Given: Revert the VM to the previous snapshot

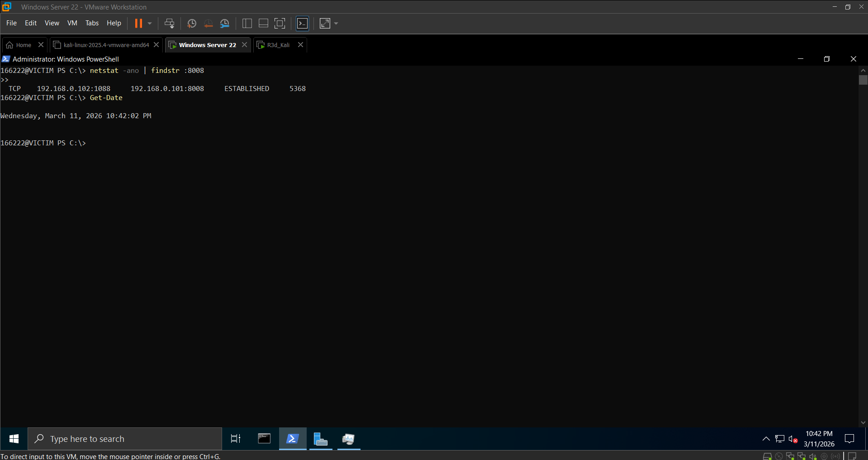Looking at the screenshot, I should coord(208,23).
